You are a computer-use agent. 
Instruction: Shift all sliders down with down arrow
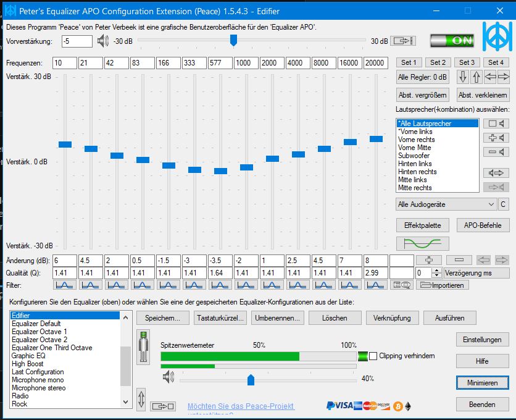point(463,77)
